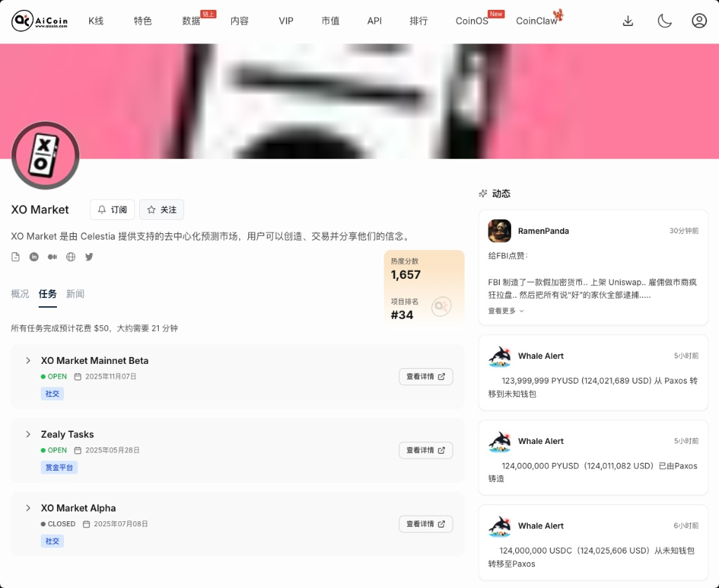The height and width of the screenshot is (588, 719).
Task: Click the 动态 sparkle icon
Action: [483, 193]
